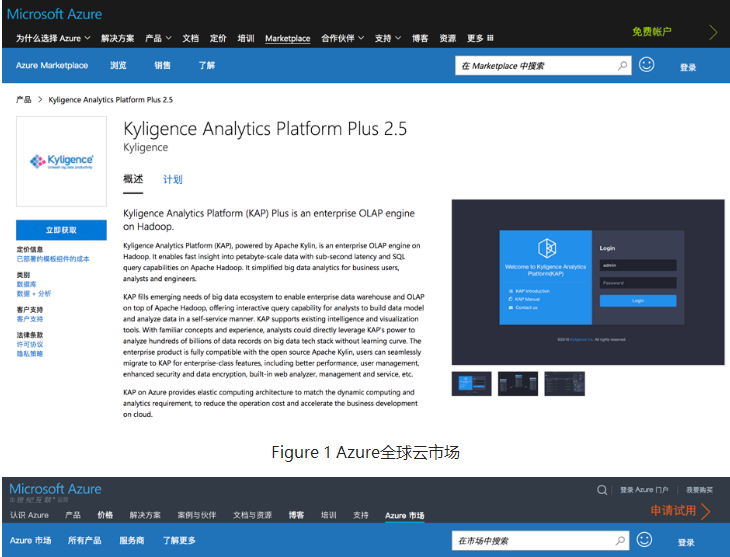
Task: Select 浏览 in the blue Marketplace bar
Action: click(x=118, y=65)
